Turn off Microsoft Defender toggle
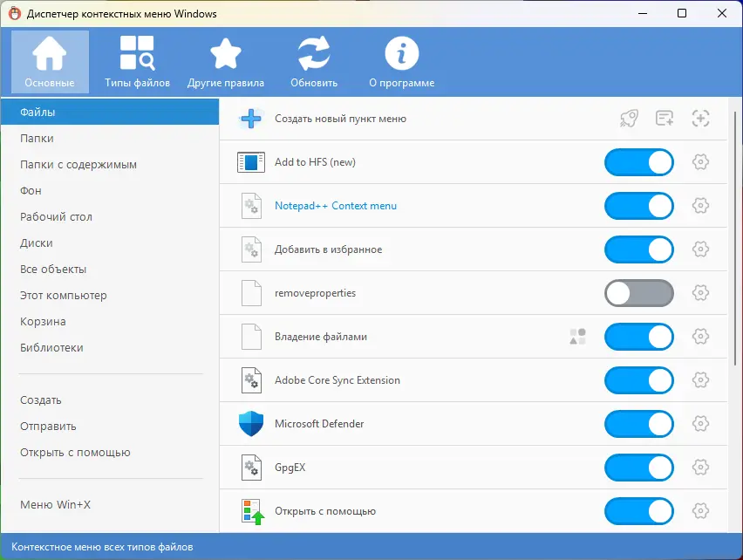The width and height of the screenshot is (743, 560). click(638, 424)
